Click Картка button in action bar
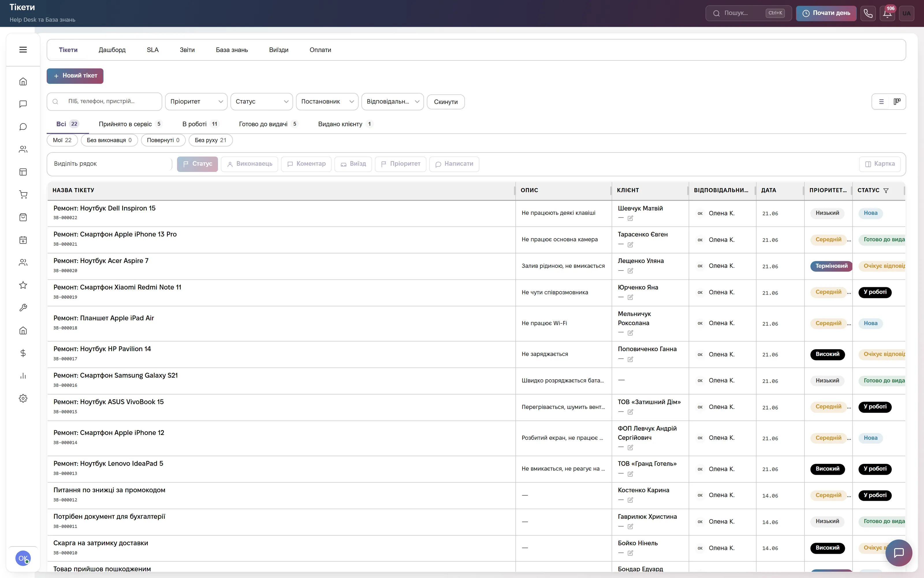The image size is (924, 578). coord(880,164)
